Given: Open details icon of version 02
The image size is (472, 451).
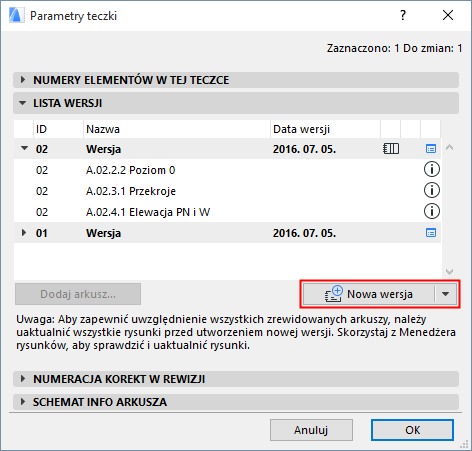Looking at the screenshot, I should tap(431, 149).
